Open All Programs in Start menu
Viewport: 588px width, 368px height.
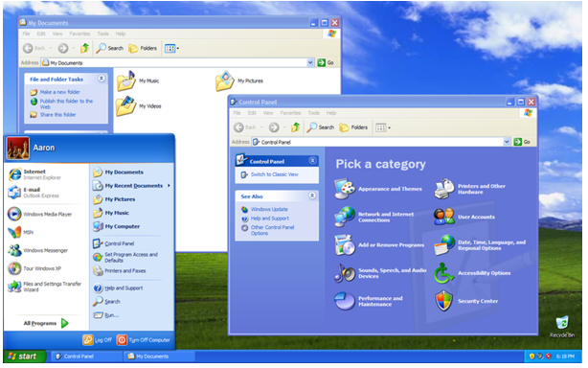[x=46, y=323]
